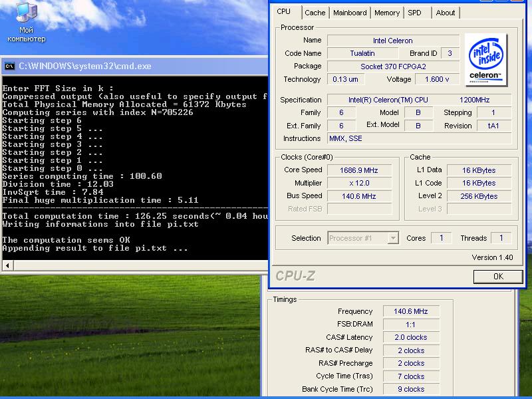The height and width of the screenshot is (399, 532).
Task: Click the Bank Cycle Time 9 clocks value
Action: [x=411, y=390]
